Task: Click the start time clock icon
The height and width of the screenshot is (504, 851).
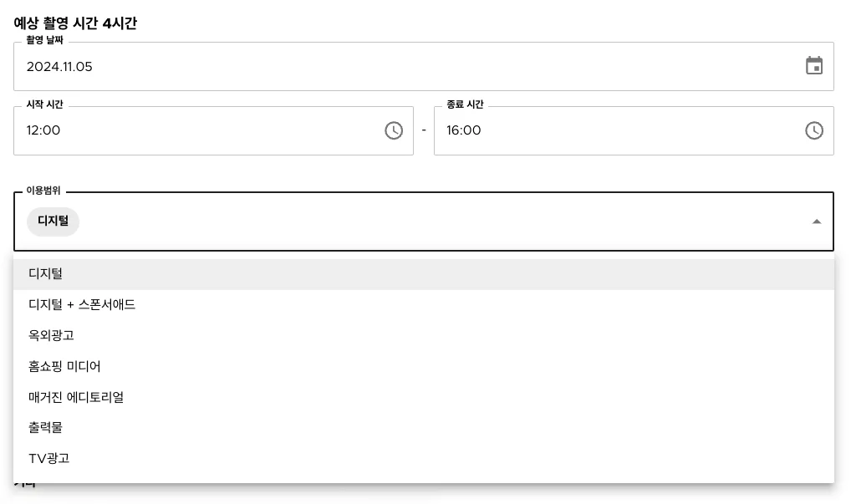Action: coord(394,130)
